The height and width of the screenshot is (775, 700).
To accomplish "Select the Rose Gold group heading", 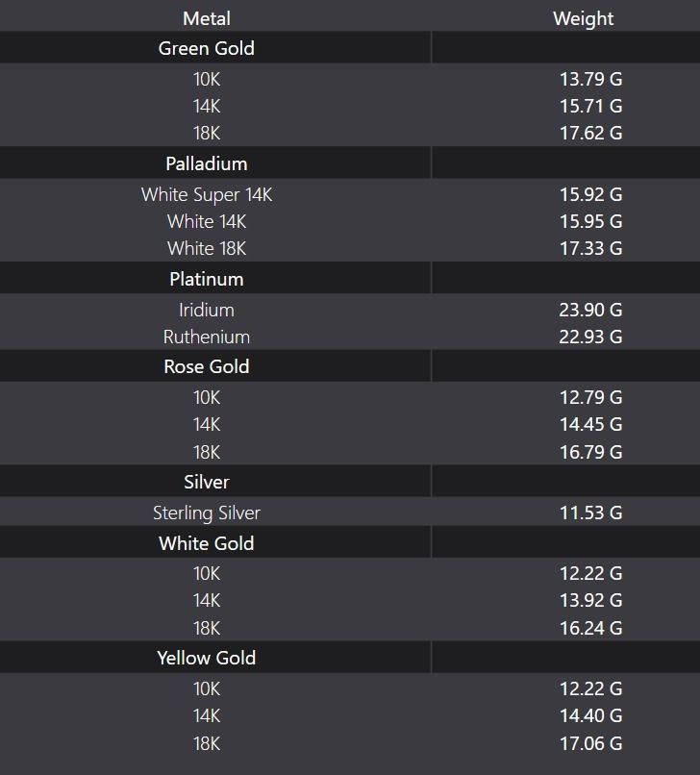I will pyautogui.click(x=206, y=366).
